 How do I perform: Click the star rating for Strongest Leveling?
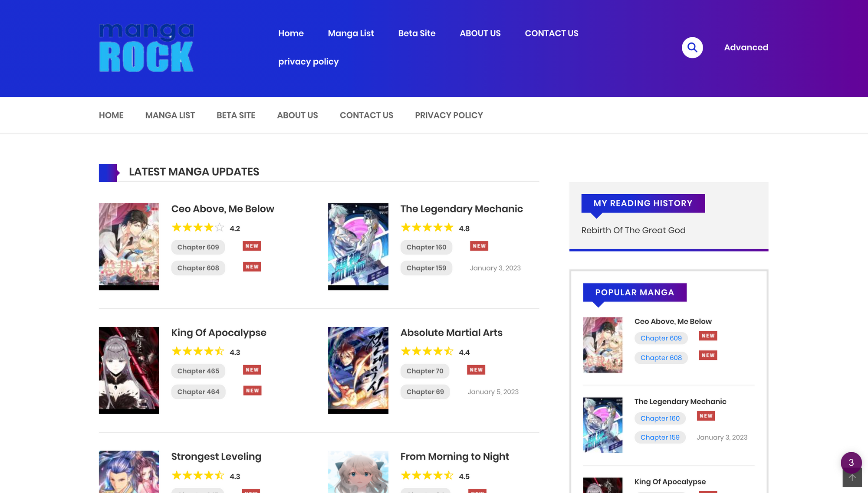[x=198, y=476]
